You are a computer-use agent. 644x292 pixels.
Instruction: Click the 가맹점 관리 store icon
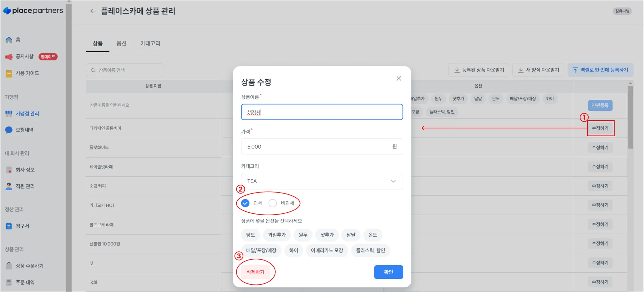click(x=9, y=114)
